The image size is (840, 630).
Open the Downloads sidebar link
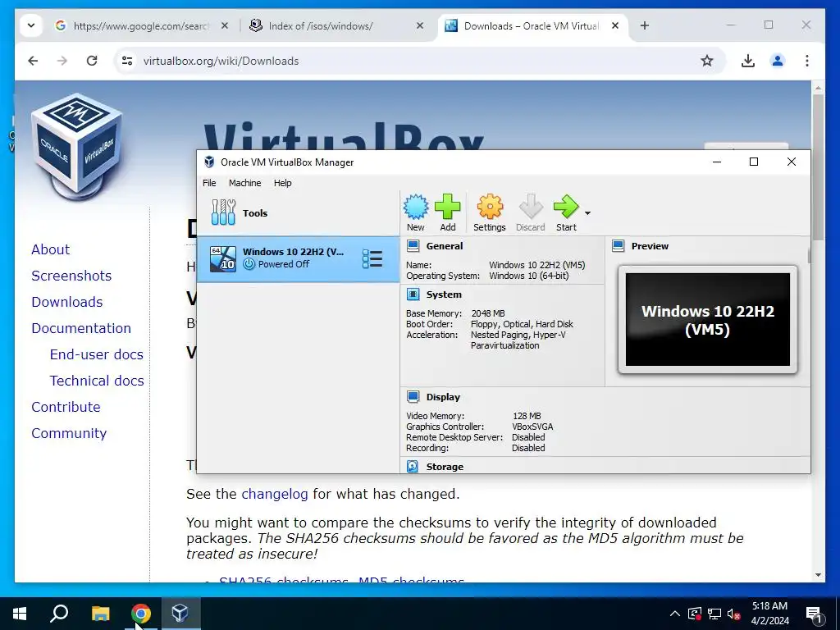67,302
